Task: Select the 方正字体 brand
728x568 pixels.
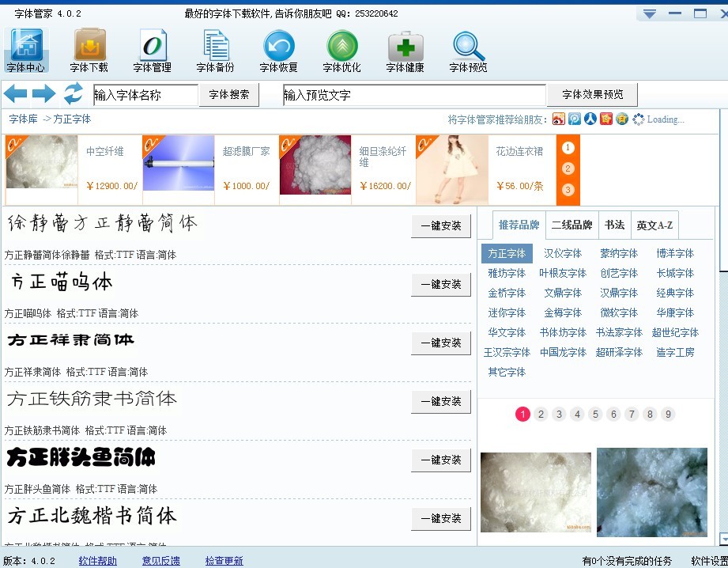Action: tap(507, 253)
